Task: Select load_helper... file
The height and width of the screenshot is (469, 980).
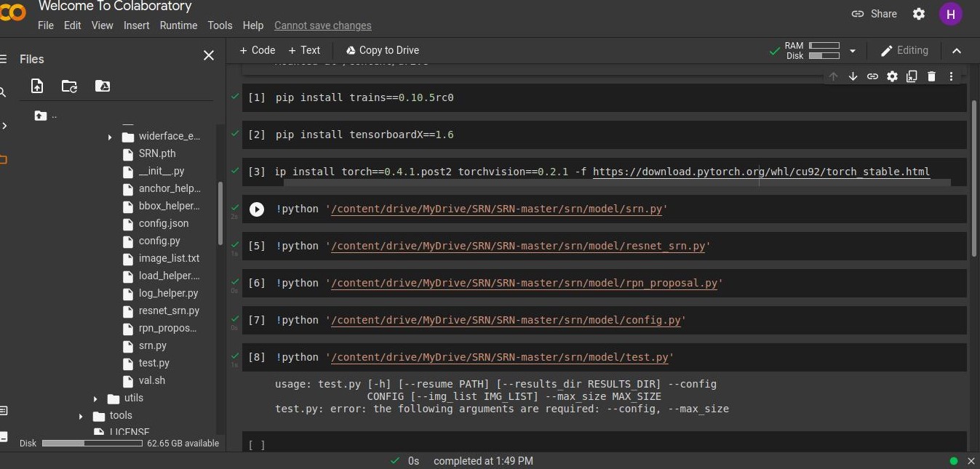Action: tap(169, 276)
